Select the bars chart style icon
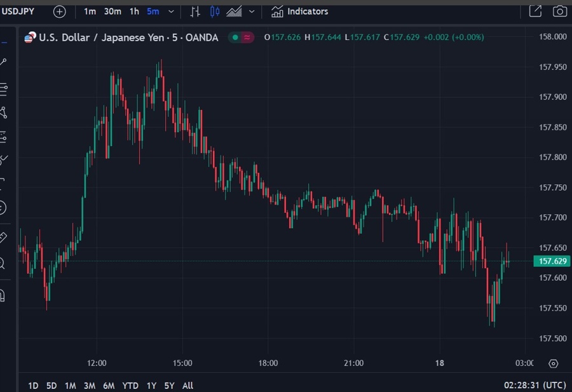The width and height of the screenshot is (572, 392). pos(195,11)
